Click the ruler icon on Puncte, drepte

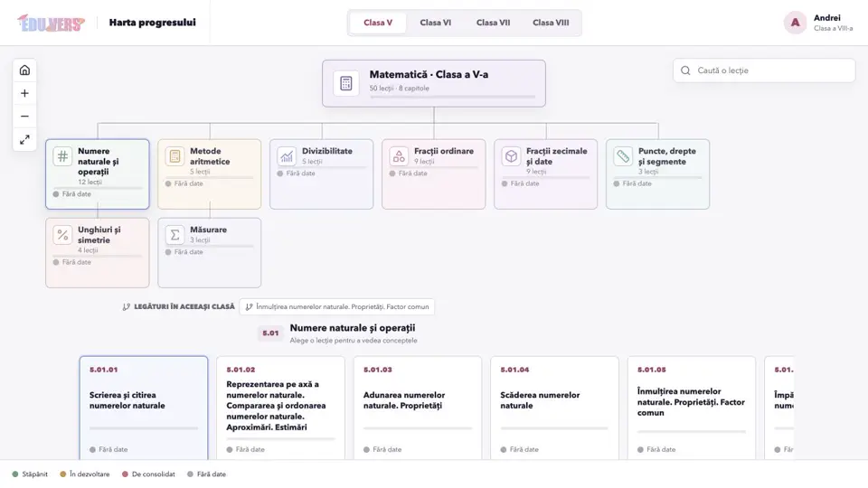623,156
